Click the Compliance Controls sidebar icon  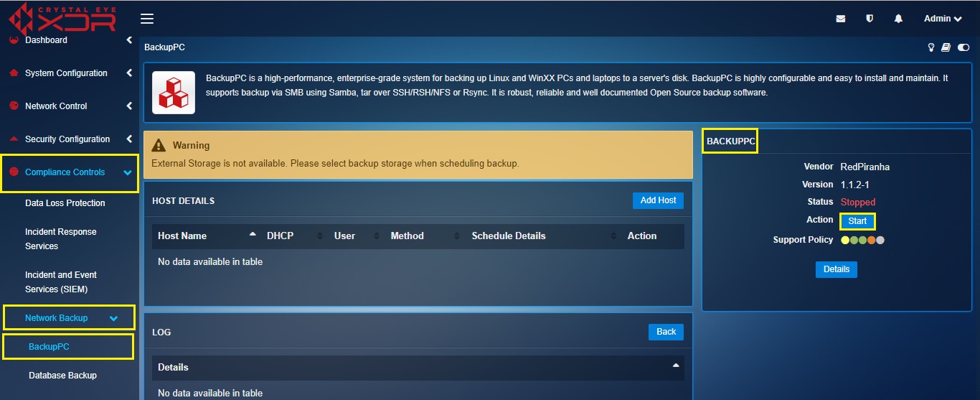[13, 172]
